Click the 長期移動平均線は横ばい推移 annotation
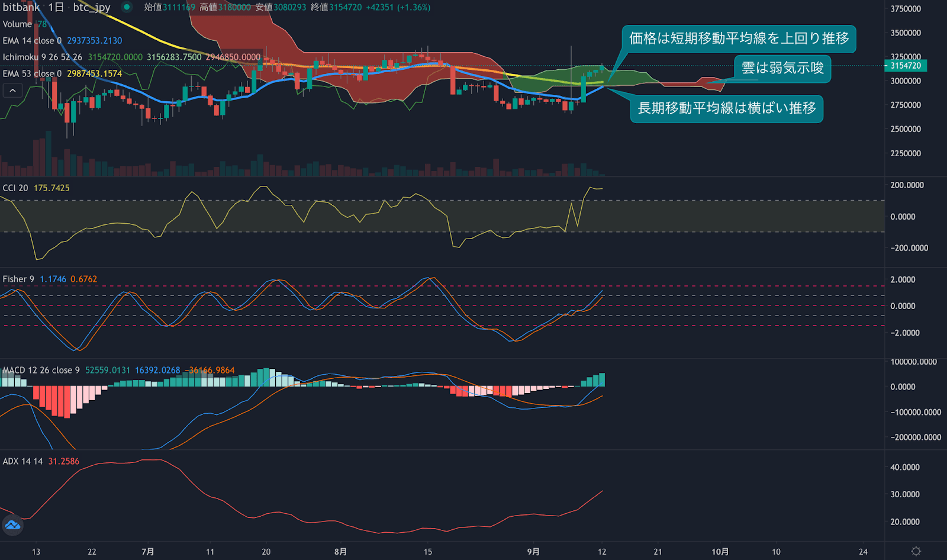This screenshot has width=947, height=560. pos(726,109)
